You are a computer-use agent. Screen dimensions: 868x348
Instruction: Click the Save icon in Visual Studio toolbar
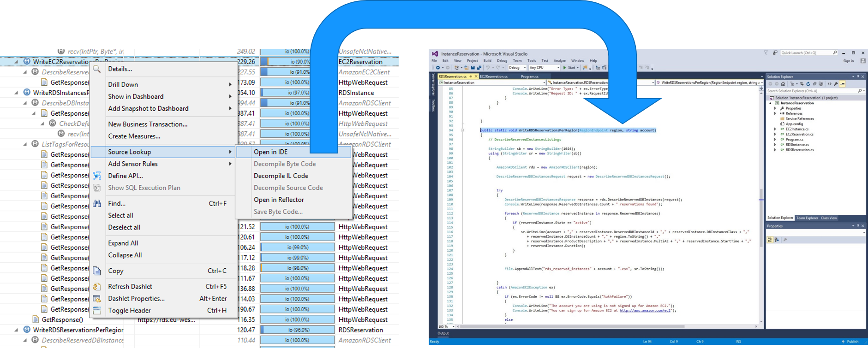(x=473, y=68)
